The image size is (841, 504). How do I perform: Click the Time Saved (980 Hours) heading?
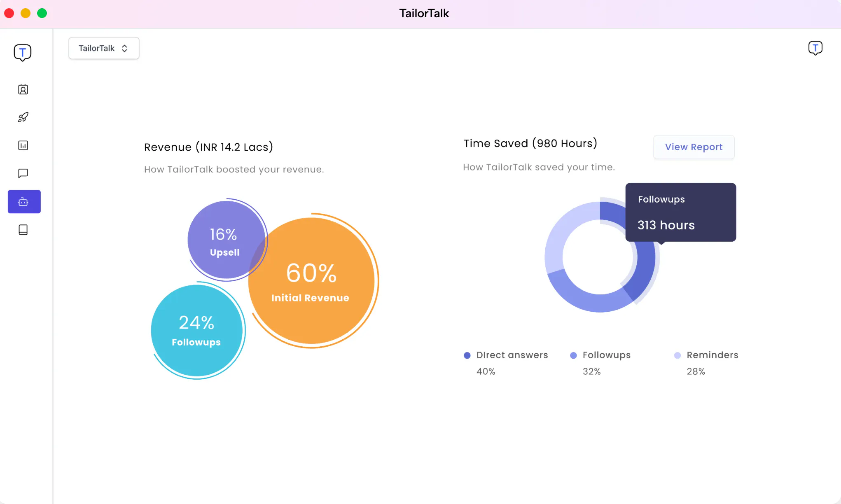(x=530, y=143)
